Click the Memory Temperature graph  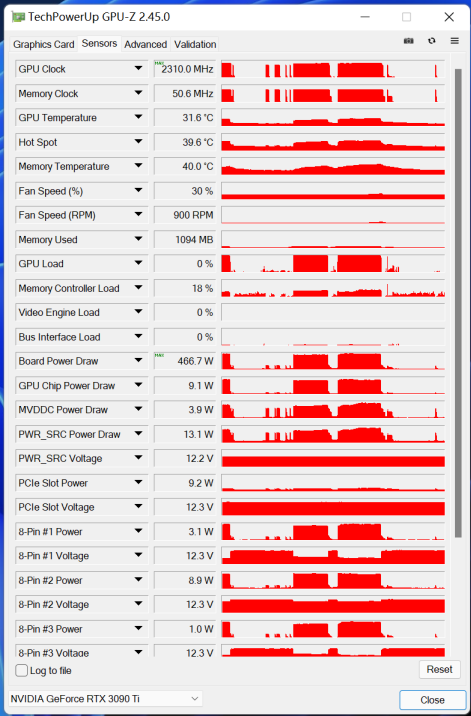tap(333, 166)
